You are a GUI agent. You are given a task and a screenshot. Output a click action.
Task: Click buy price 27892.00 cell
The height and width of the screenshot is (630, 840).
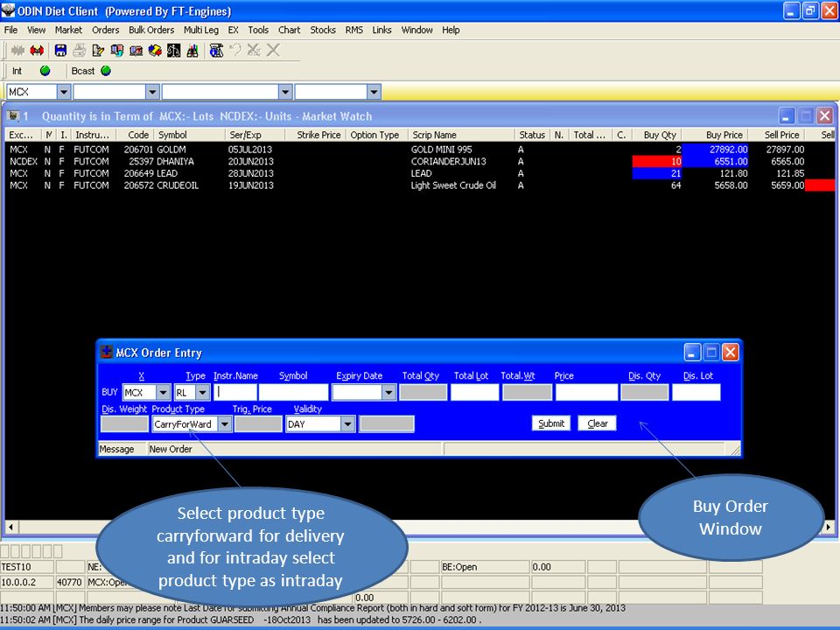(715, 150)
